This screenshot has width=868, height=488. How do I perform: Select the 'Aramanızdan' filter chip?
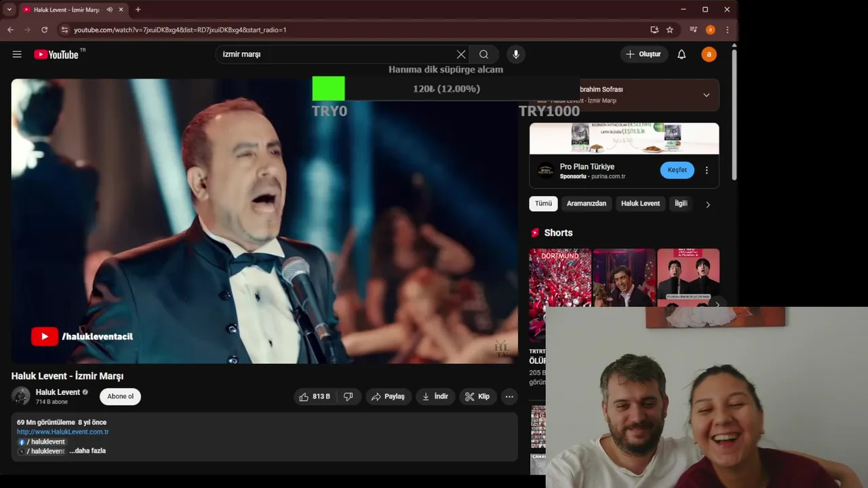[587, 203]
